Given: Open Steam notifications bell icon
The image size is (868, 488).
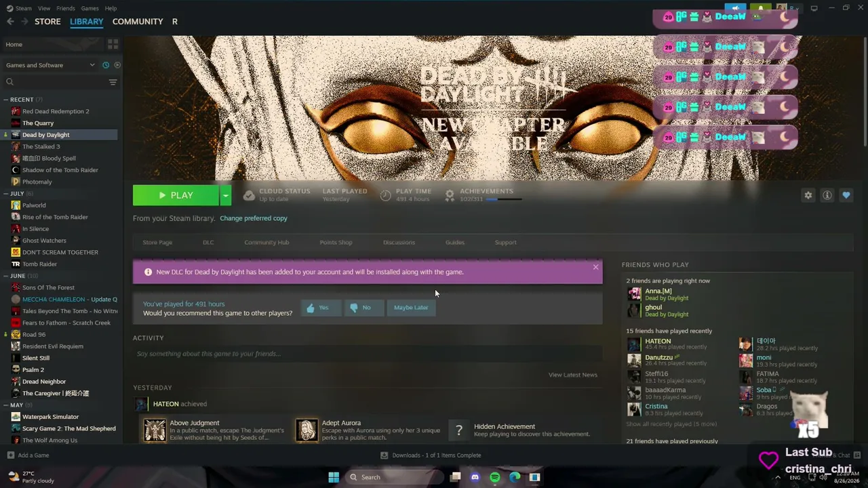Looking at the screenshot, I should (761, 9).
